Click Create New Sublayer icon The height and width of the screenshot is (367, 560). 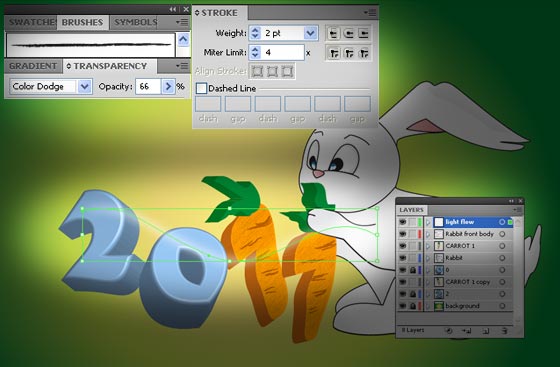pos(466,331)
